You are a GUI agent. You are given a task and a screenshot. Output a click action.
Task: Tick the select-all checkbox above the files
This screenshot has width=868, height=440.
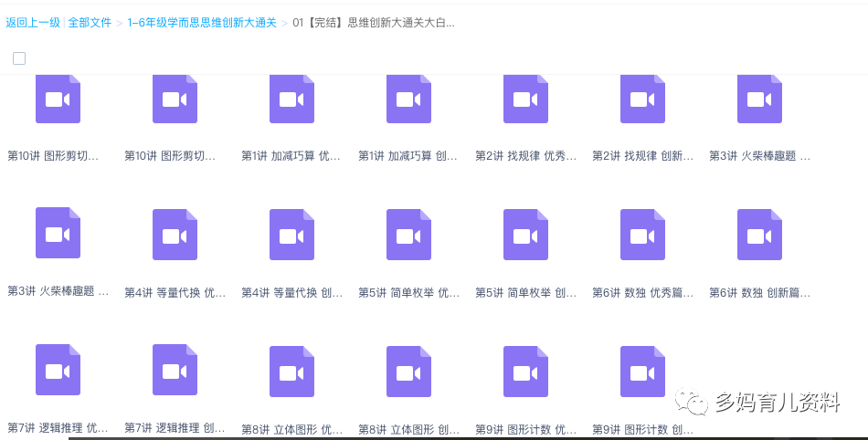pos(19,58)
